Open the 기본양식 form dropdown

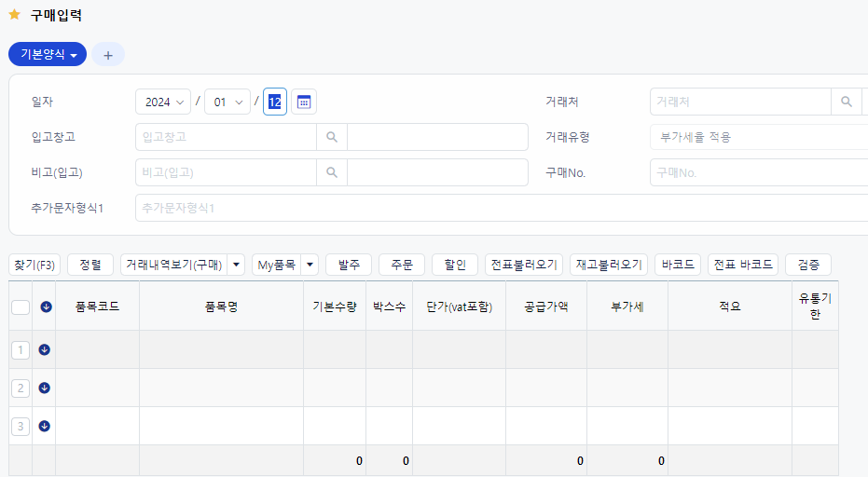(x=48, y=54)
